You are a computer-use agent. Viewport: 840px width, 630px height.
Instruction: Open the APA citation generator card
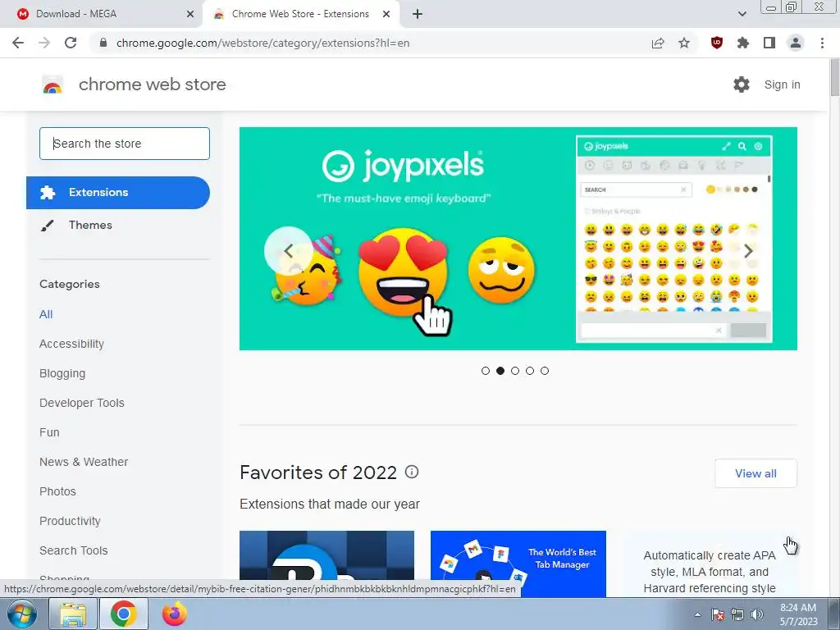pyautogui.click(x=710, y=564)
